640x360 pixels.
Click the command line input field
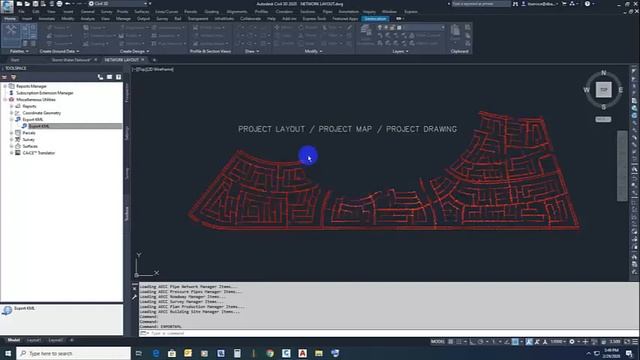pos(388,333)
